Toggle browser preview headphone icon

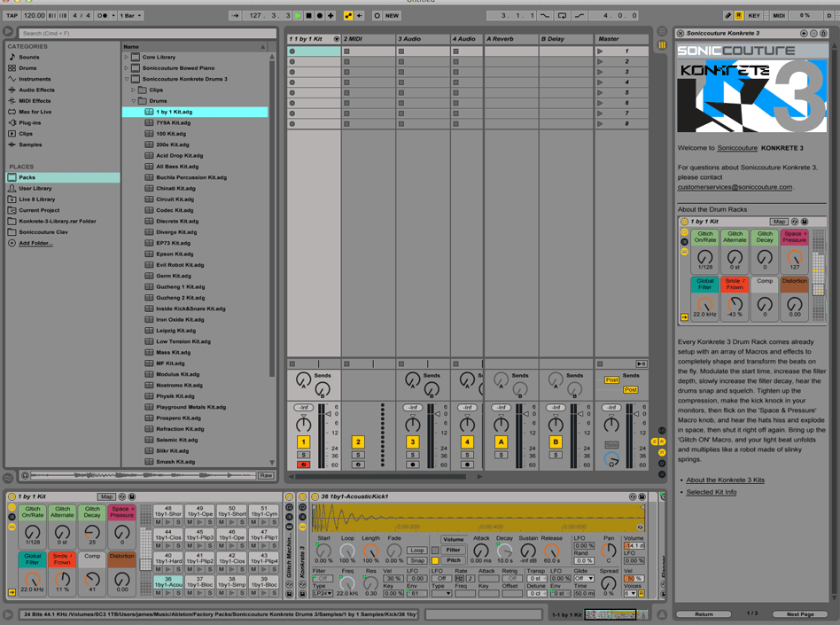pyautogui.click(x=25, y=475)
